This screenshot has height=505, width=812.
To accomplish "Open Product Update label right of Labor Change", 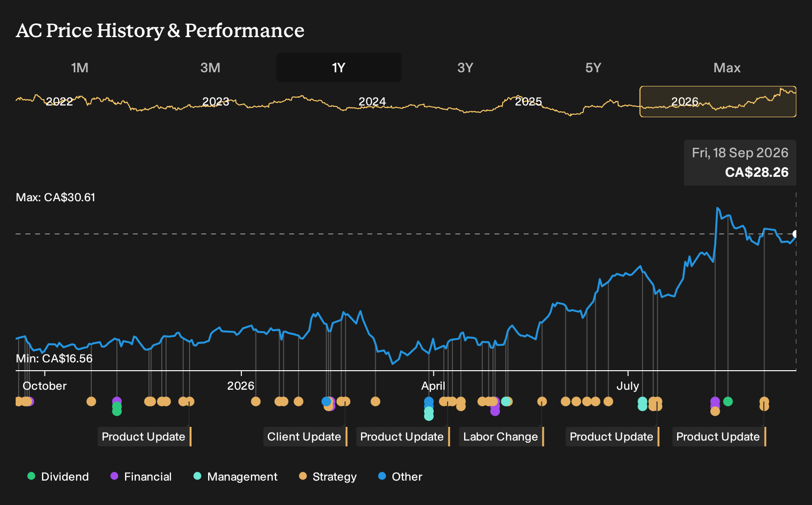I will [x=613, y=437].
